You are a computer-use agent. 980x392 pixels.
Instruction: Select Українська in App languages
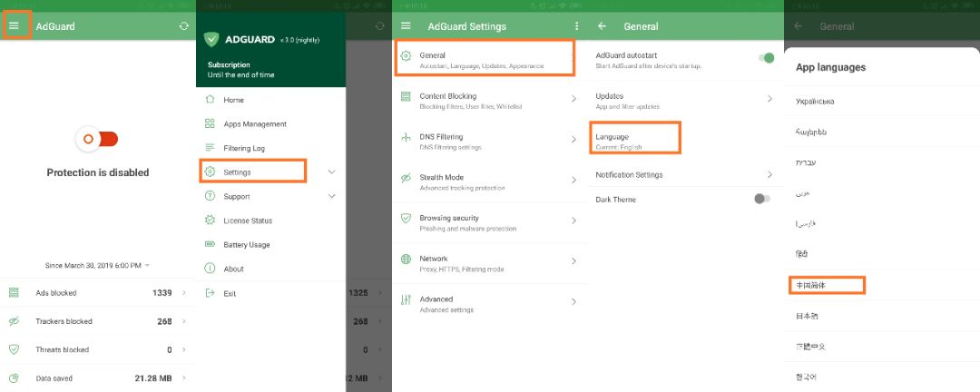pyautogui.click(x=882, y=101)
